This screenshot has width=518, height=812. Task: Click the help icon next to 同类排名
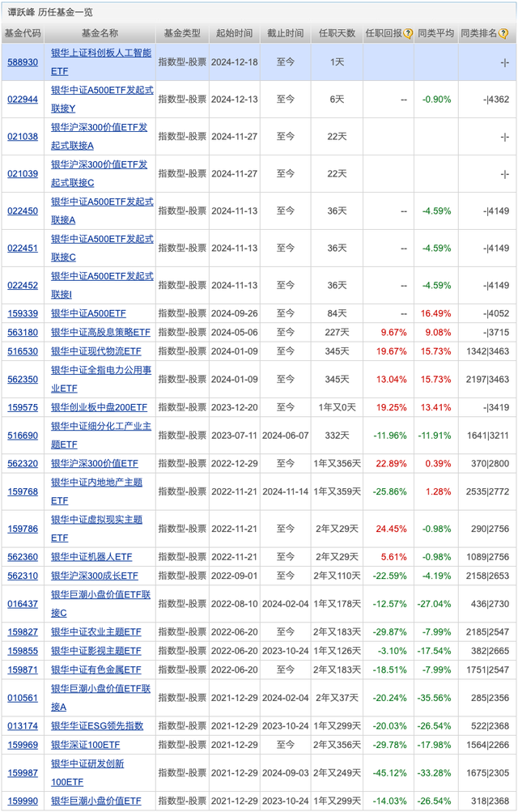(503, 34)
